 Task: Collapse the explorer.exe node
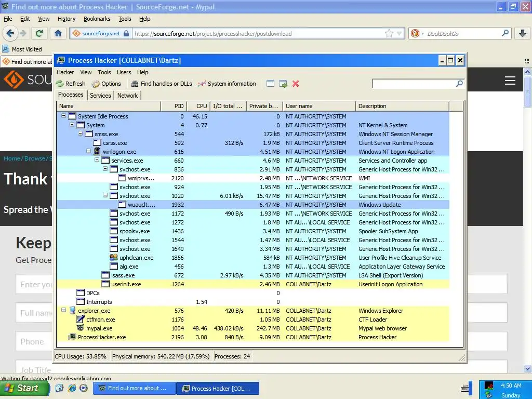coord(63,310)
